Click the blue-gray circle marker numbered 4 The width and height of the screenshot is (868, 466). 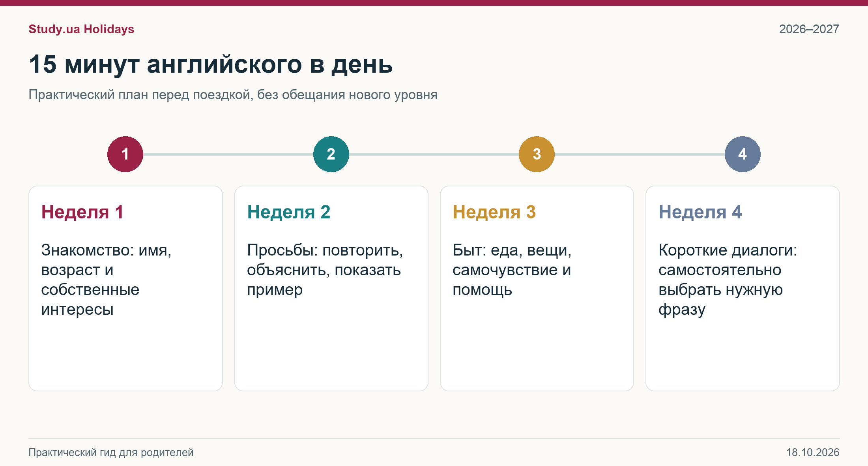coord(743,154)
